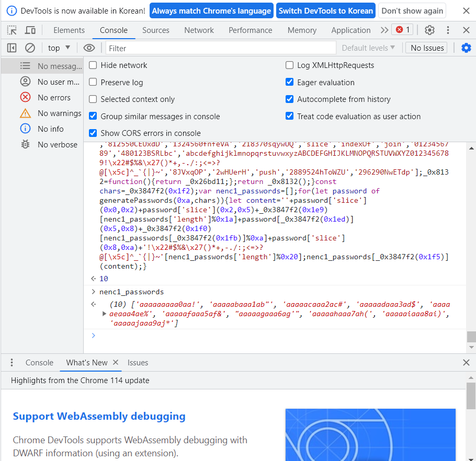Expand the nenc1_passwords input entry

[x=94, y=292]
